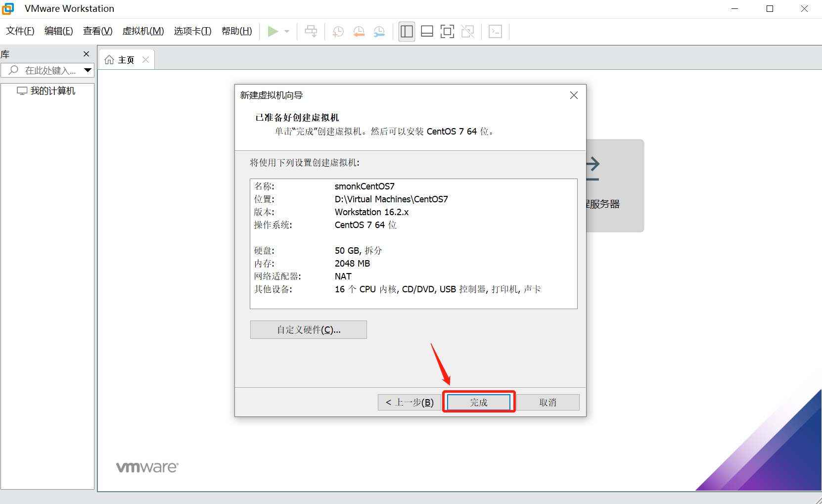
Task: Click the green power on button
Action: tap(273, 31)
